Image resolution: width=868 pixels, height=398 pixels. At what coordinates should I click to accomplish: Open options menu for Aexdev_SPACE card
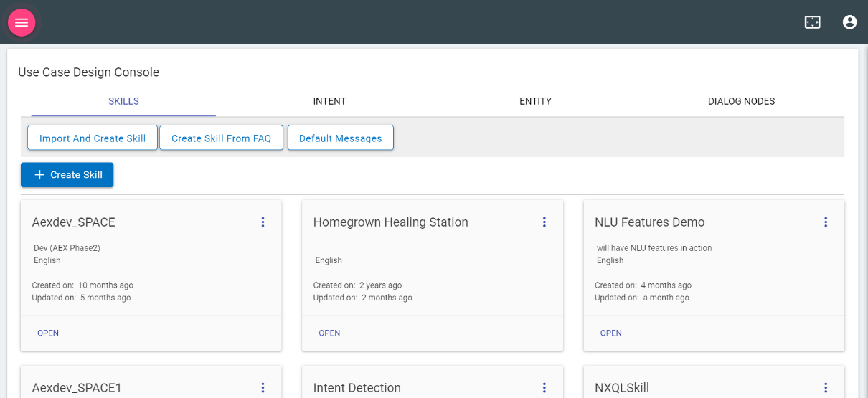coord(263,222)
